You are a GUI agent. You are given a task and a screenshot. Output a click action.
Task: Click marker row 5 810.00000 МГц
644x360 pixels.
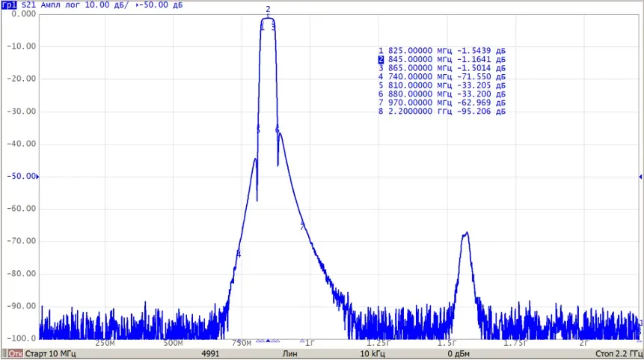442,85
